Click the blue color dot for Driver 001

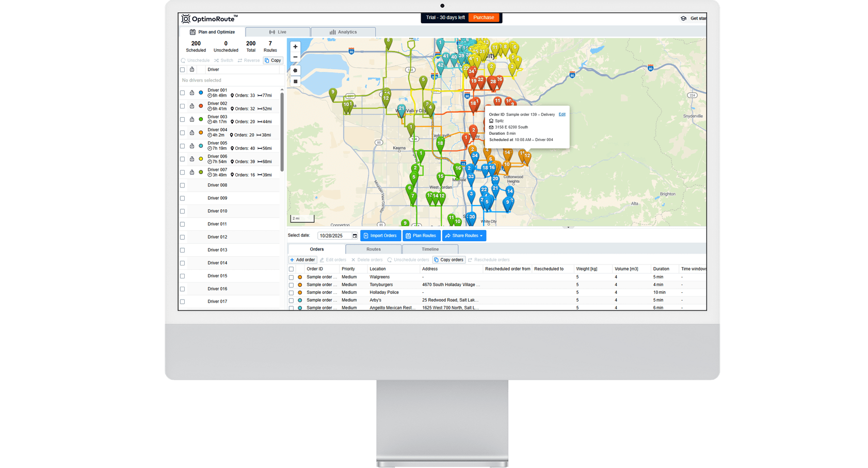(201, 93)
